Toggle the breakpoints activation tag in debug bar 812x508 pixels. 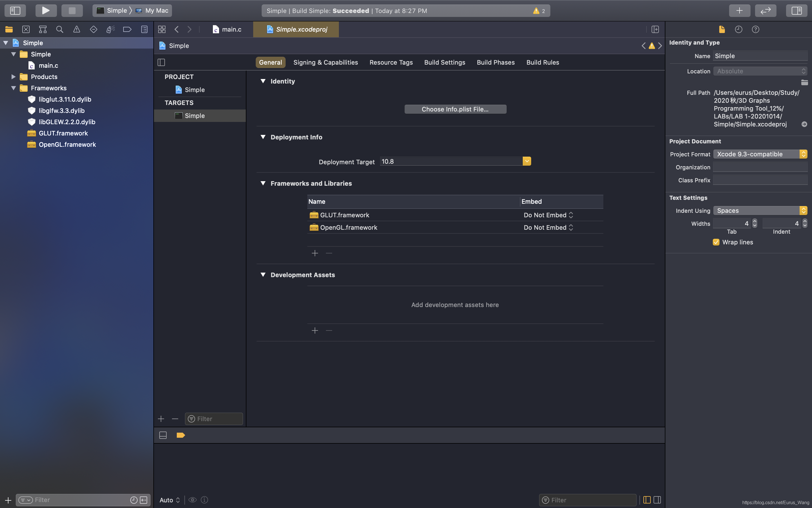(x=180, y=435)
